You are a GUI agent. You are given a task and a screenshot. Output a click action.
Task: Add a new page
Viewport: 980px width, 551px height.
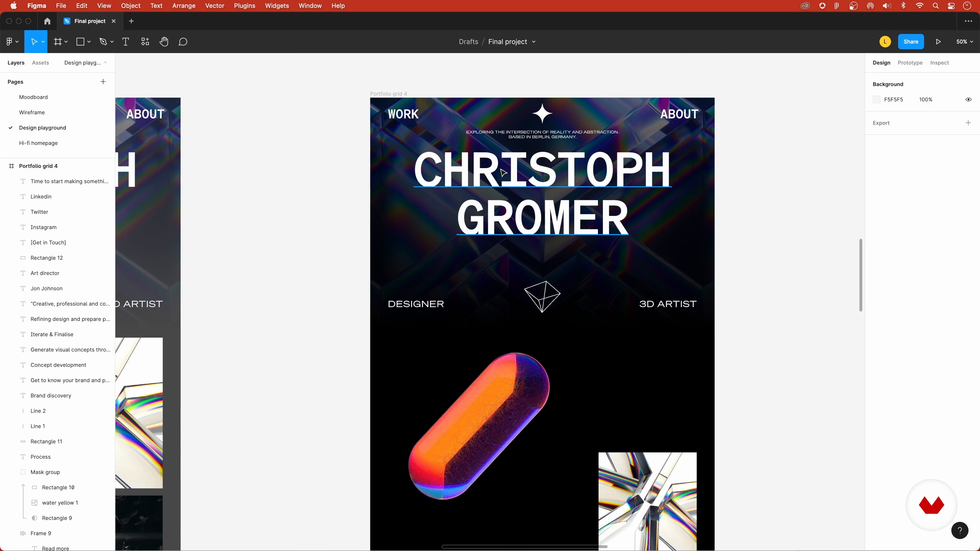(x=103, y=82)
